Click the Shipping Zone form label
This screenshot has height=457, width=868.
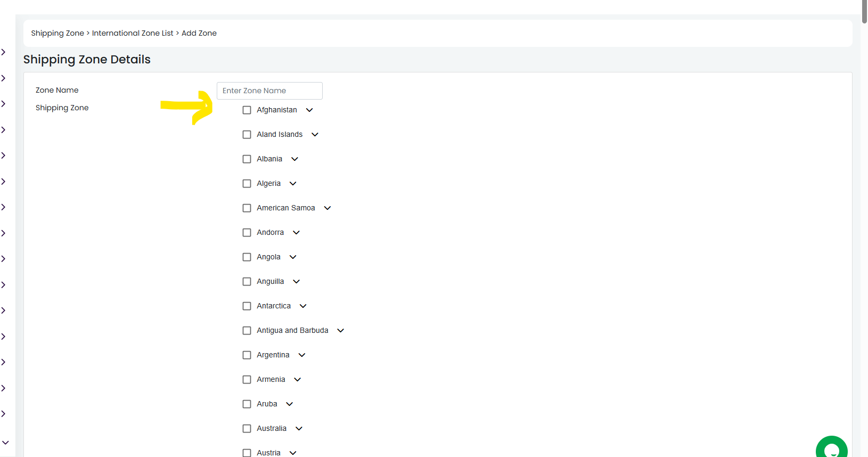62,108
